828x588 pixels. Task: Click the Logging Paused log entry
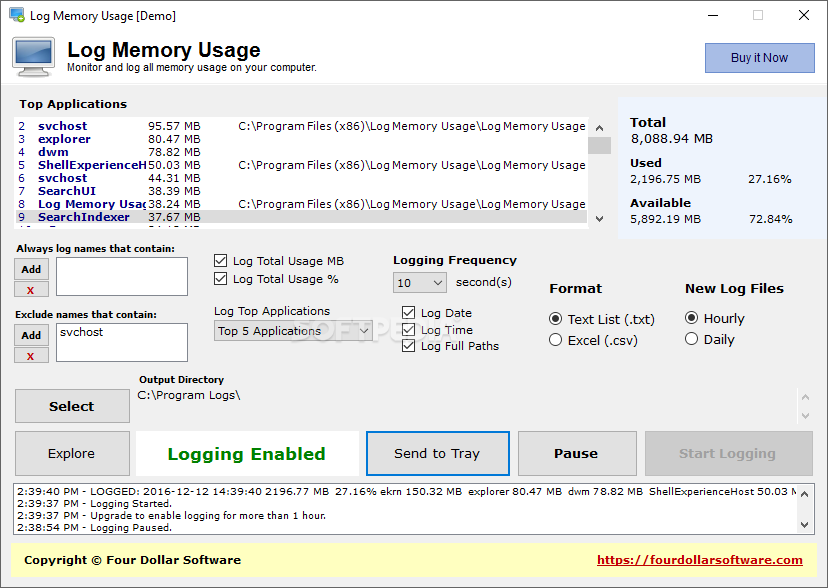pyautogui.click(x=95, y=527)
